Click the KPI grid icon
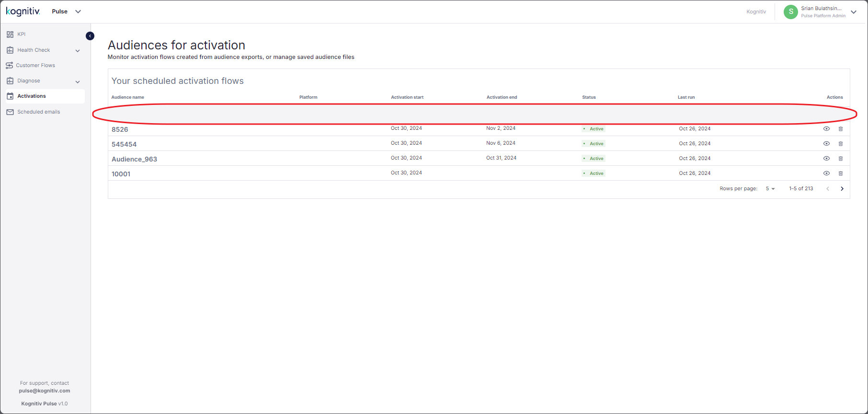This screenshot has width=868, height=414. point(10,34)
